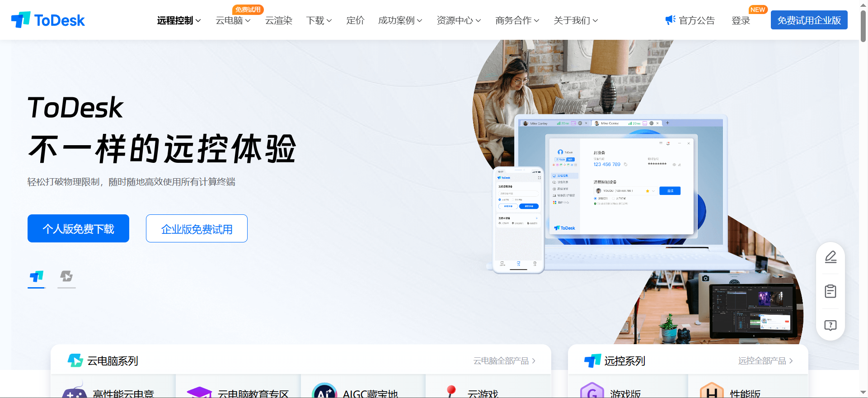Select the blue ToDesk carousel indicator icon
The image size is (868, 398).
37,276
